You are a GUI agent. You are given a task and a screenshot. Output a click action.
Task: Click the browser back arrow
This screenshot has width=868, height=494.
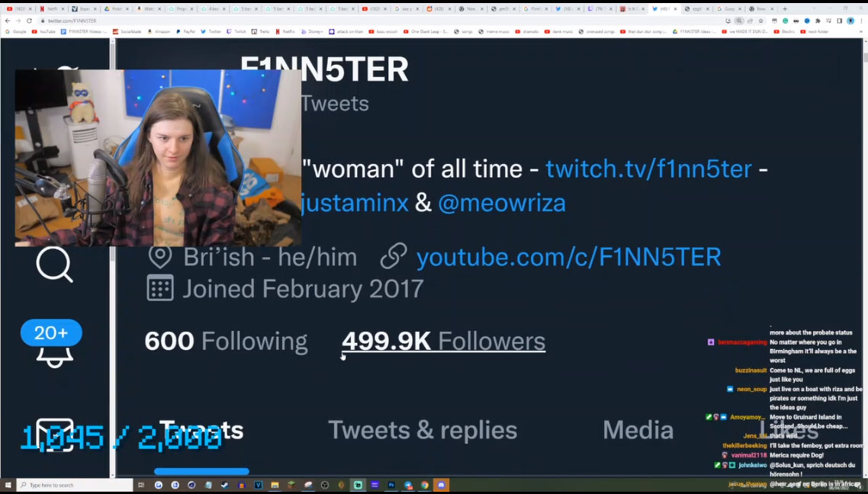tap(8, 21)
